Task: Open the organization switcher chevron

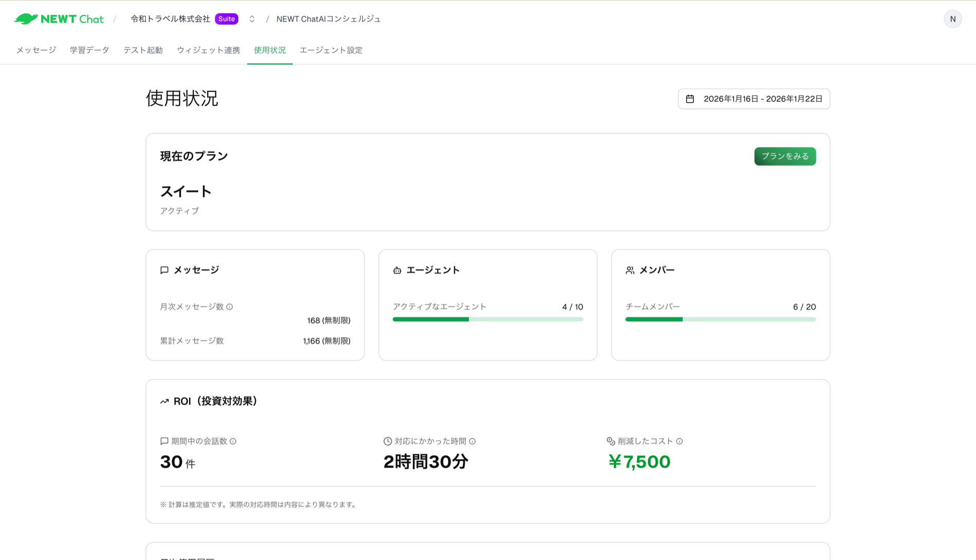Action: pos(251,18)
